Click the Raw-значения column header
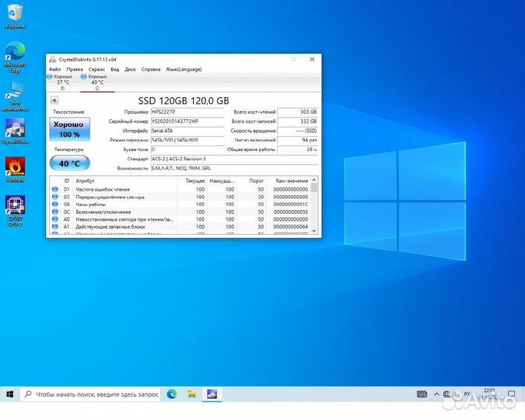 (x=288, y=180)
